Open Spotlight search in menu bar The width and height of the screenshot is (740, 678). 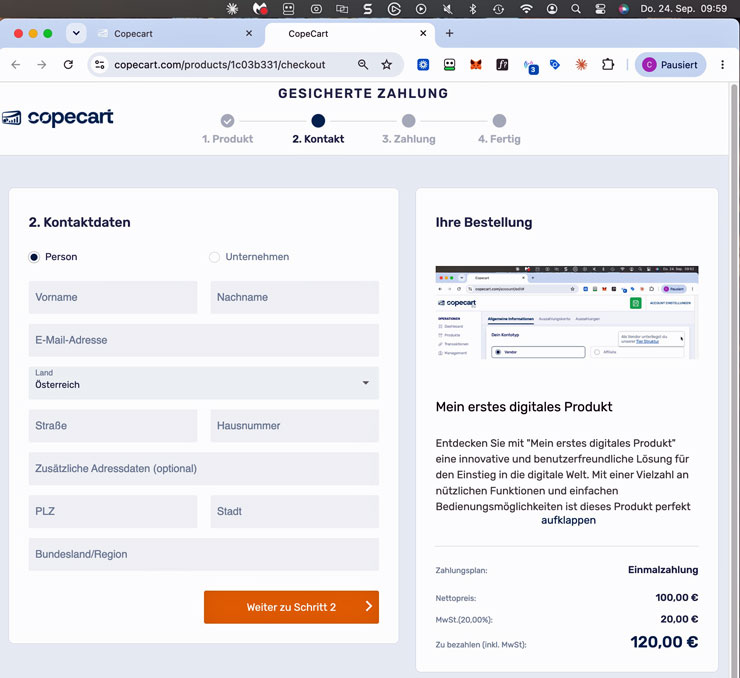(x=575, y=8)
